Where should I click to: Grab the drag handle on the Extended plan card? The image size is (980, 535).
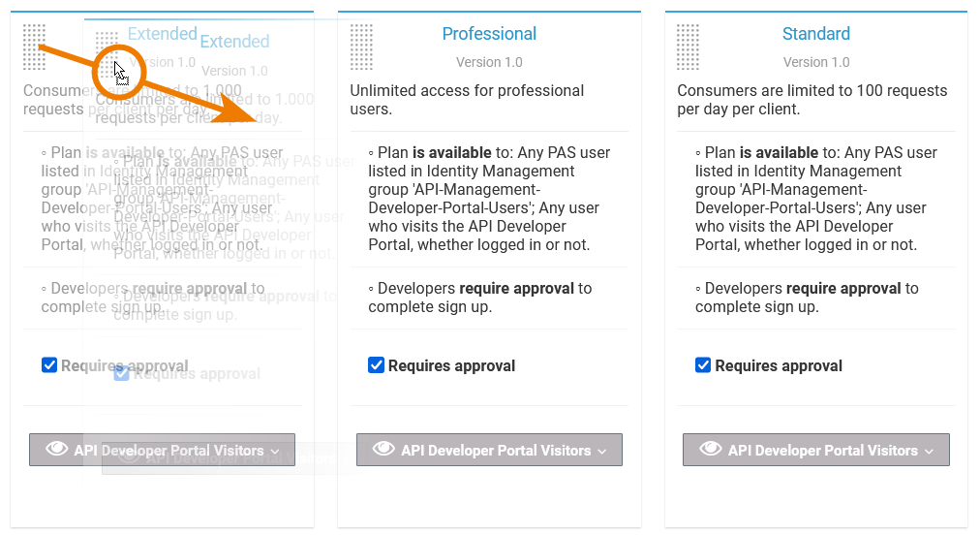click(x=34, y=47)
